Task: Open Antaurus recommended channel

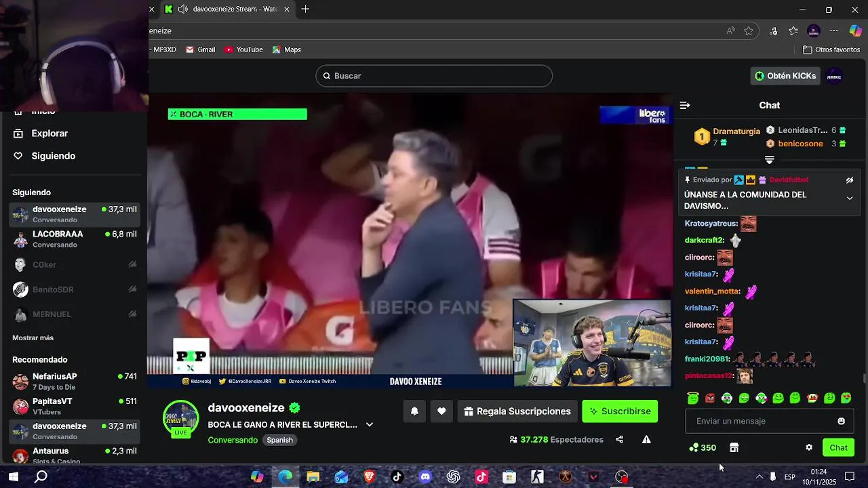Action: pos(75,455)
